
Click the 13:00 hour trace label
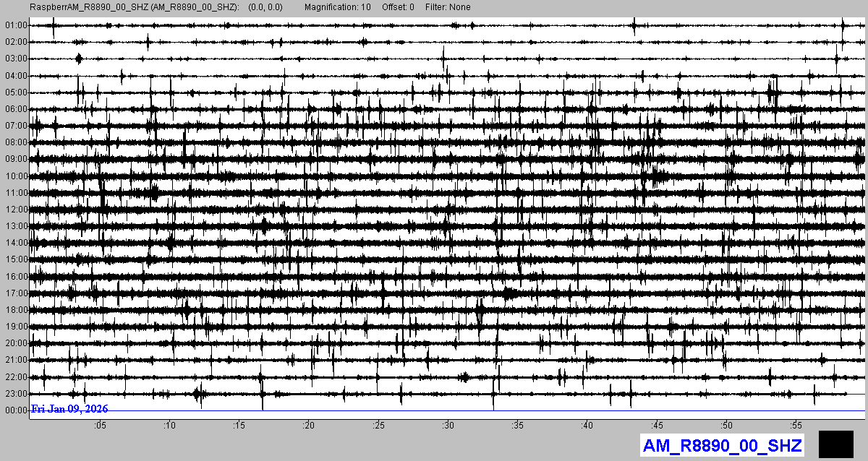(15, 226)
